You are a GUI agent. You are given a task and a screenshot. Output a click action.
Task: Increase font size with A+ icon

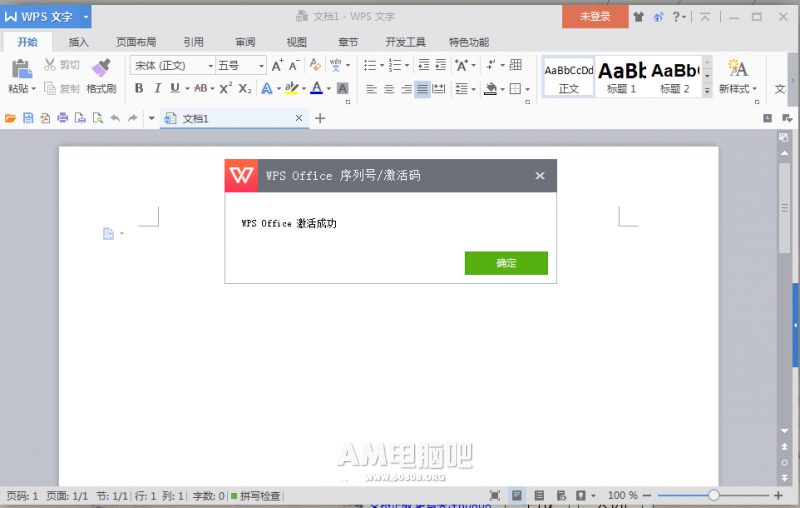tap(277, 65)
